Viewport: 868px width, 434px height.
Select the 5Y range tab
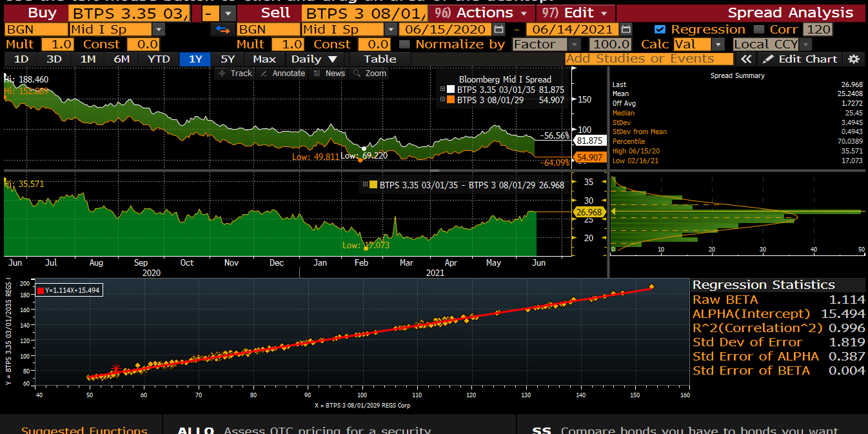point(228,59)
